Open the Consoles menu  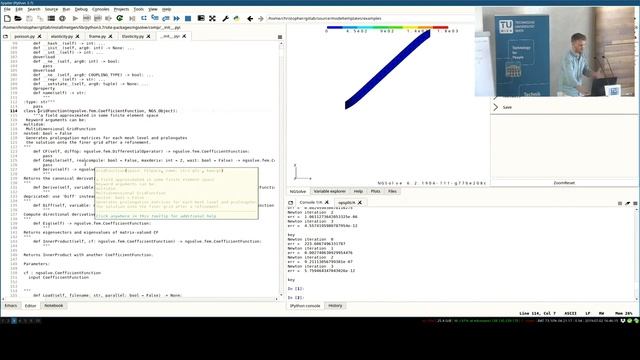point(100,9)
